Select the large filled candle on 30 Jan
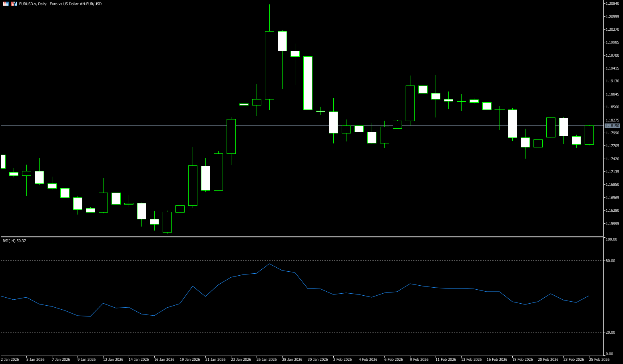This screenshot has width=623, height=364. click(x=308, y=83)
